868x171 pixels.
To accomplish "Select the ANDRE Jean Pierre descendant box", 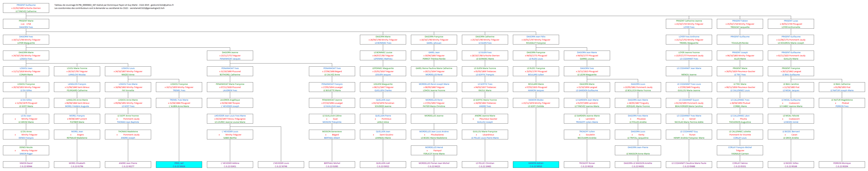I will (x=128, y=165).
